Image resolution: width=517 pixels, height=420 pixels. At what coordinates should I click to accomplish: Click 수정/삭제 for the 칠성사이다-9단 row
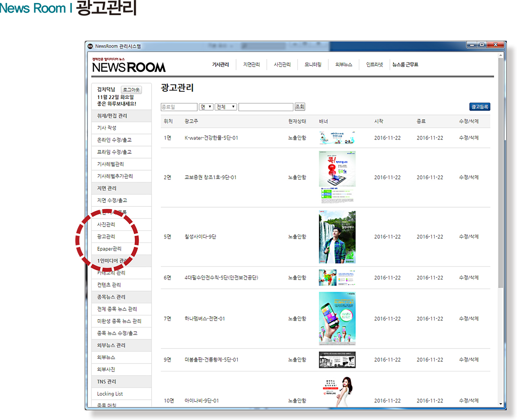(469, 237)
